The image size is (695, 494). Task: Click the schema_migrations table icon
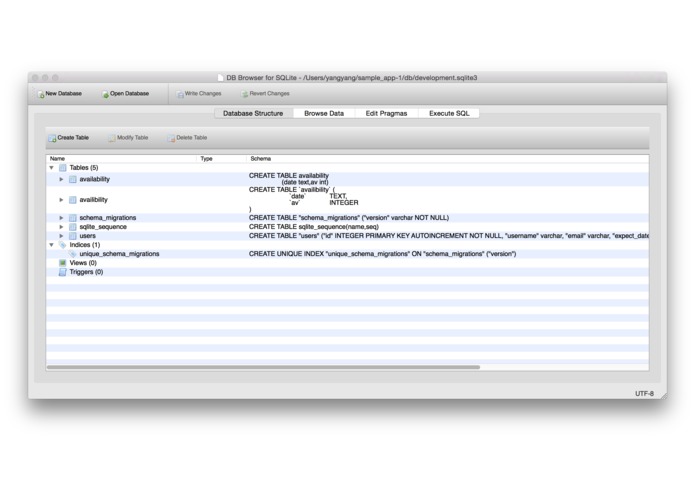(x=73, y=218)
